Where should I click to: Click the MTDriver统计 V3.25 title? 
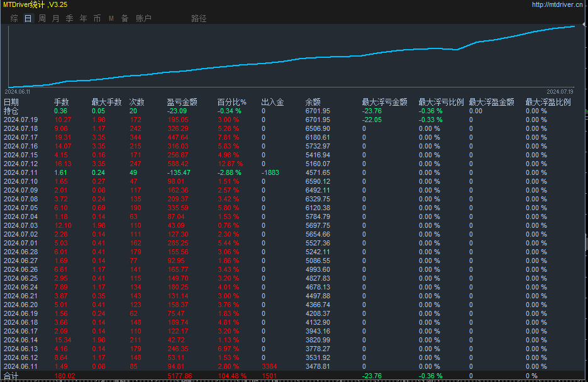pos(35,4)
